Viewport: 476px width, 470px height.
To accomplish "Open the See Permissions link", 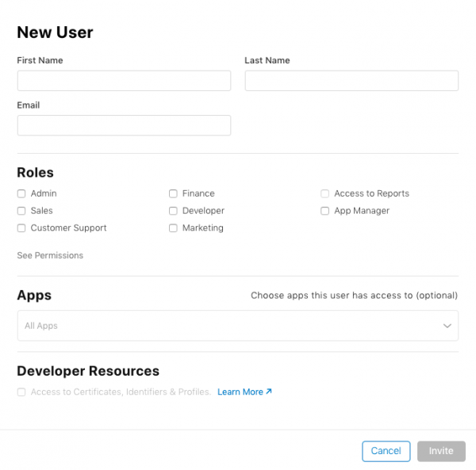I will [50, 255].
